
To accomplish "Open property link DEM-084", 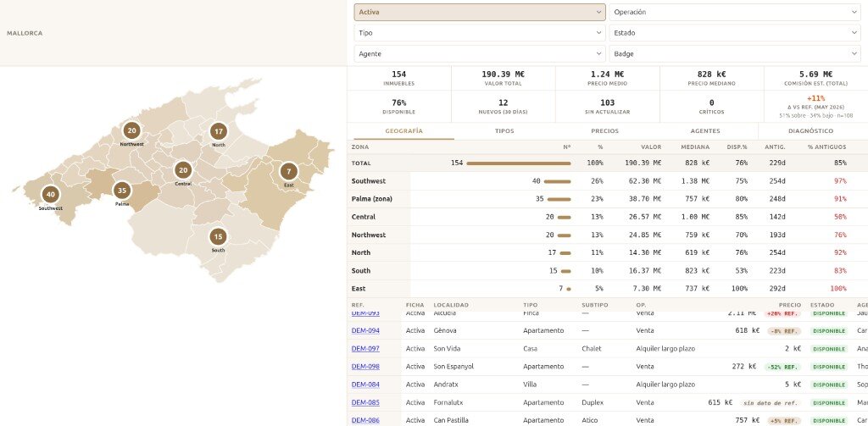I will pos(365,385).
